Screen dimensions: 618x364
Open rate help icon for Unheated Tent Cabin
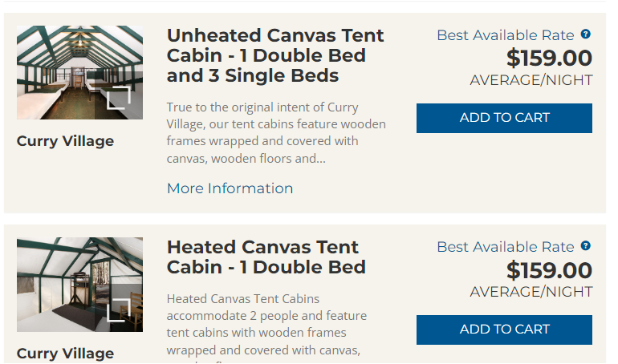click(x=586, y=34)
